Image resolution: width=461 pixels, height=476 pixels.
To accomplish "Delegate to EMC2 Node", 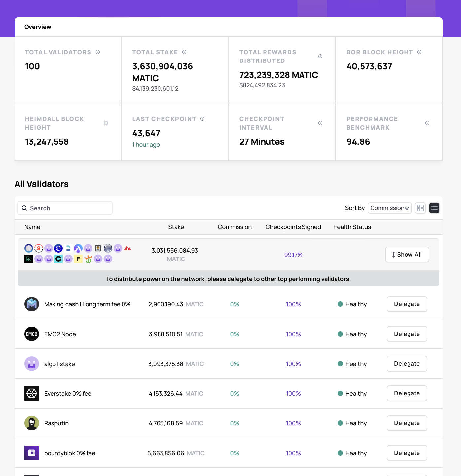I will click(407, 334).
